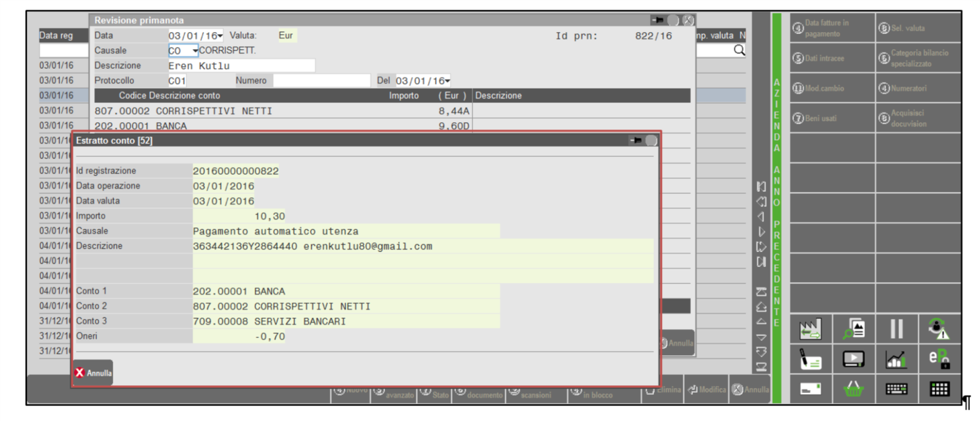
Task: Open the Data date dropdown arrow
Action: tap(220, 36)
